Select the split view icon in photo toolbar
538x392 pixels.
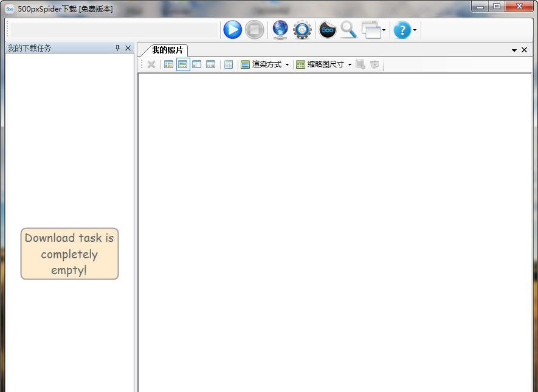[x=196, y=64]
